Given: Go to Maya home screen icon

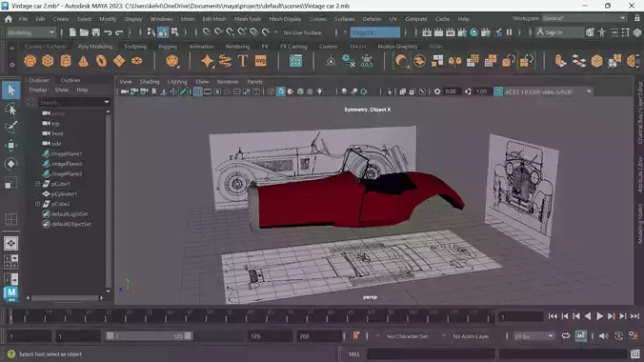Looking at the screenshot, I should coord(9,19).
